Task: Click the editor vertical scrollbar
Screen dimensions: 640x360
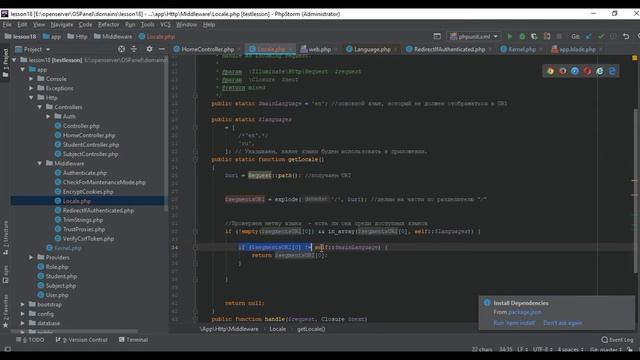Action: [635, 192]
